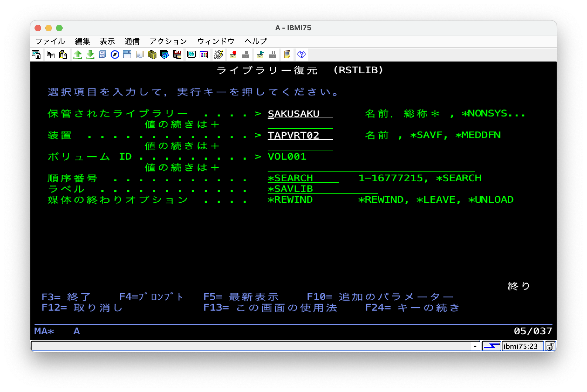Open Help via the blue question mark icon
The height and width of the screenshot is (392, 587).
pyautogui.click(x=301, y=54)
